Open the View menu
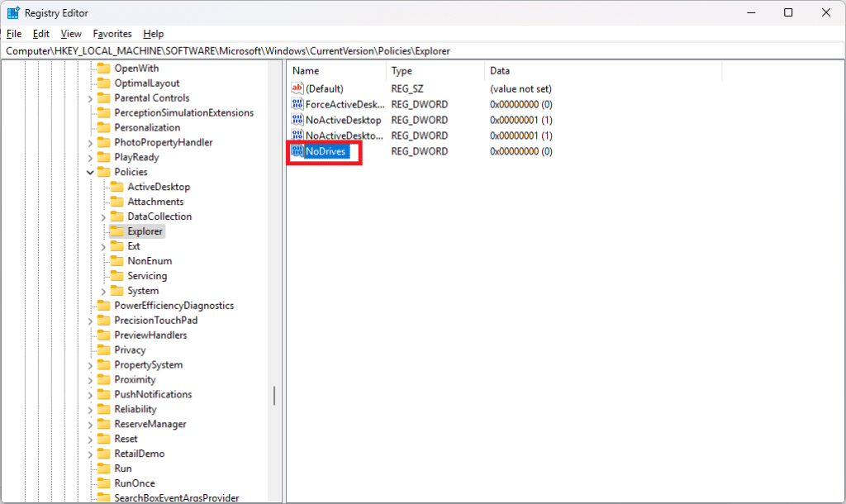 point(71,33)
